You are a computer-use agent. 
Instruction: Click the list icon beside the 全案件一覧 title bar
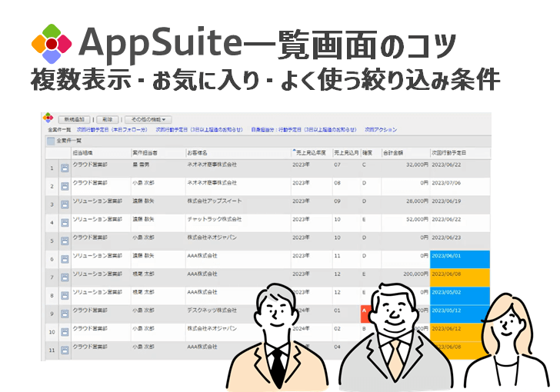click(x=51, y=141)
